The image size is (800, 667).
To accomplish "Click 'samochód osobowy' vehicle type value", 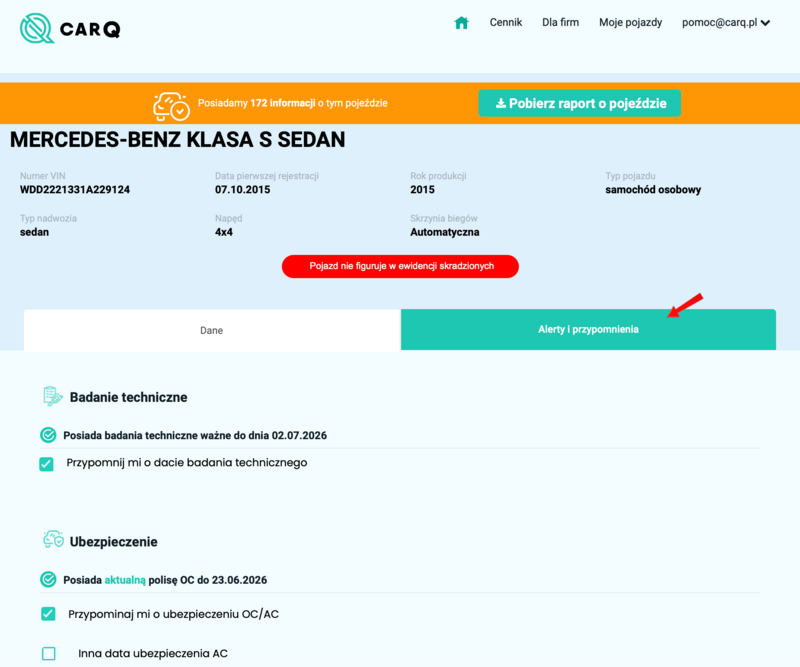I will (x=653, y=189).
